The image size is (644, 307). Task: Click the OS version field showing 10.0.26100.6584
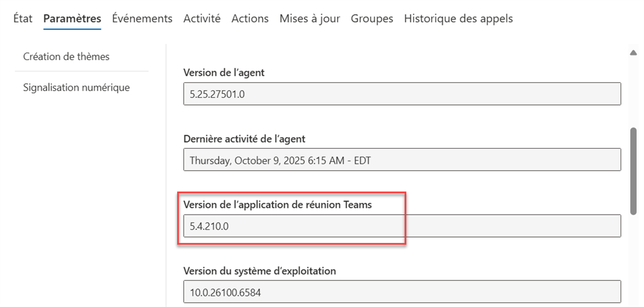pos(402,291)
